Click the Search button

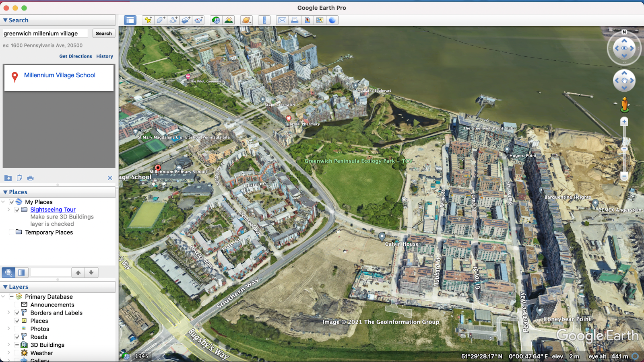point(104,33)
